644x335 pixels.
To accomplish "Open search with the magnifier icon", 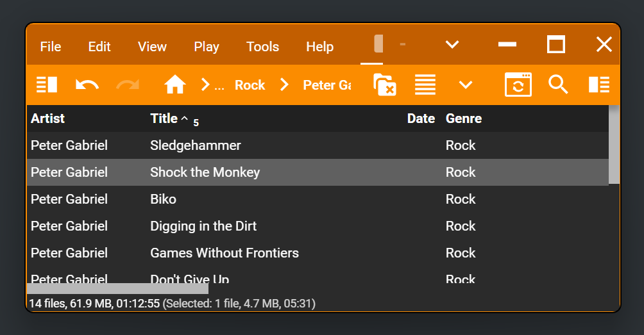I will coord(558,85).
